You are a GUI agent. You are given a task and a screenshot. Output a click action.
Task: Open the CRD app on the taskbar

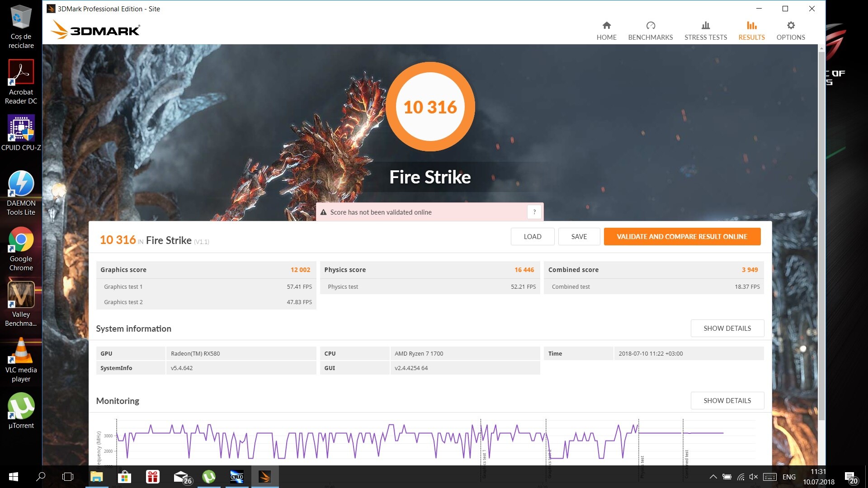point(237,477)
